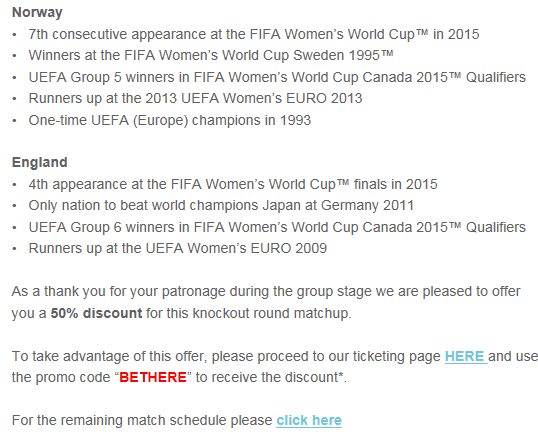
Task: Click 'Runners up at the 2013 UEFA Women's EURO' line
Action: 195,98
